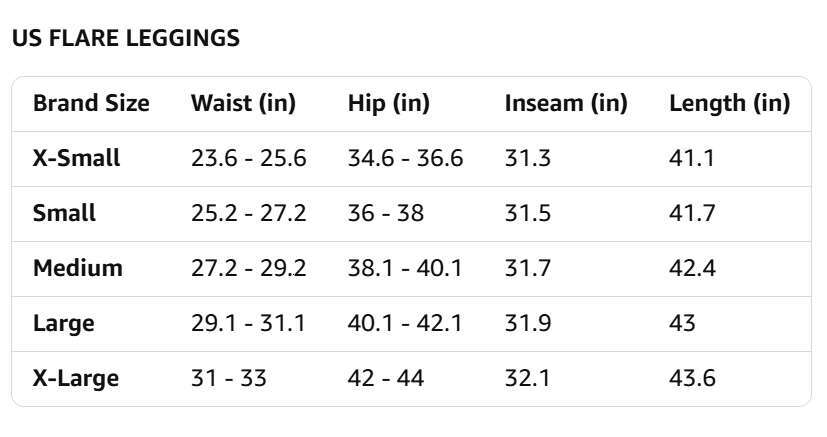
Task: Click the Large length value 43
Action: (x=683, y=323)
